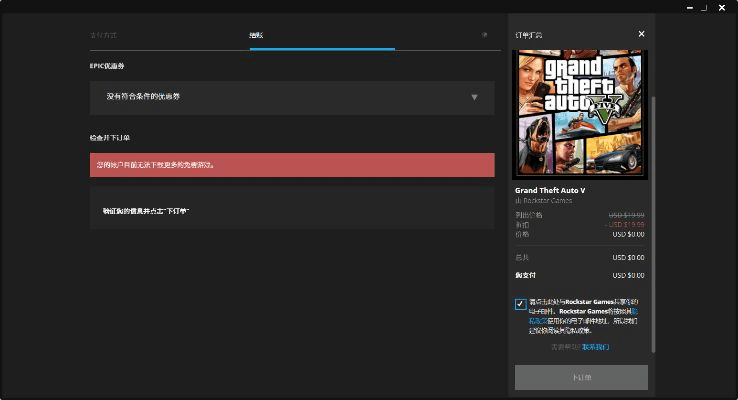Click the red account error banner

292,165
